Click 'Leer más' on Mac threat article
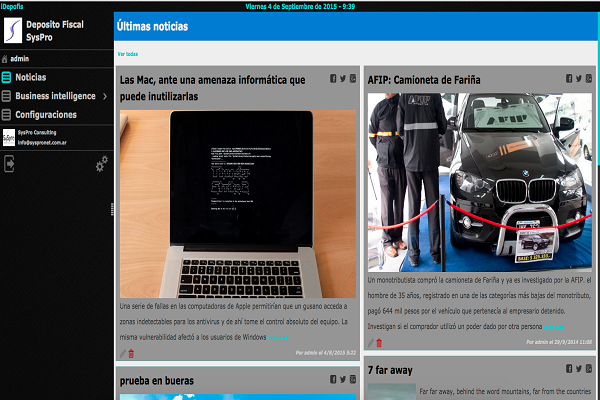Screen dimensions: 600x400 [278, 338]
